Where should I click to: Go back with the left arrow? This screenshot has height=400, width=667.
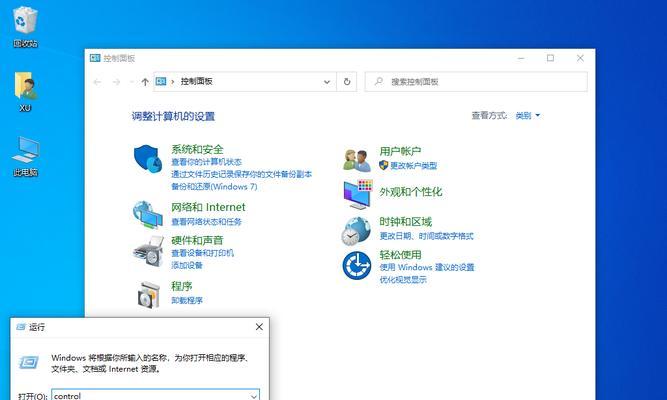point(97,82)
